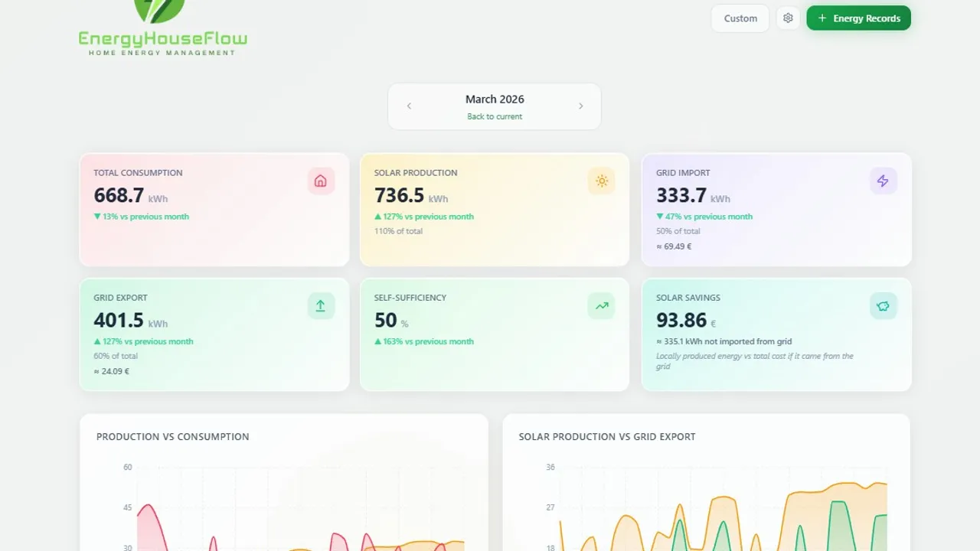The height and width of the screenshot is (551, 980).
Task: Click the 50 % self-sufficiency value
Action: click(391, 321)
